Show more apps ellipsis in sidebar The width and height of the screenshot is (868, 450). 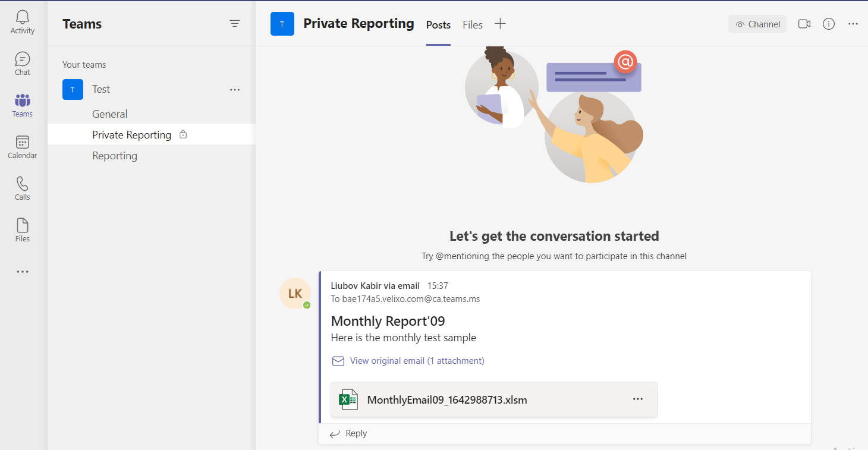(x=23, y=272)
